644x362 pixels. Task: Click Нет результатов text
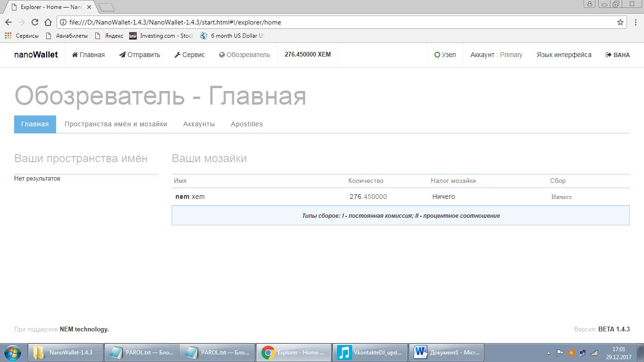[x=37, y=179]
